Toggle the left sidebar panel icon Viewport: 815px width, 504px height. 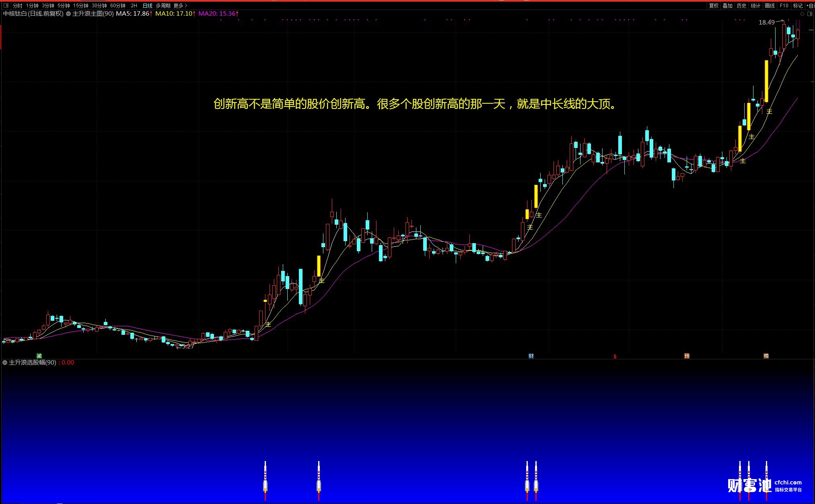[6, 6]
